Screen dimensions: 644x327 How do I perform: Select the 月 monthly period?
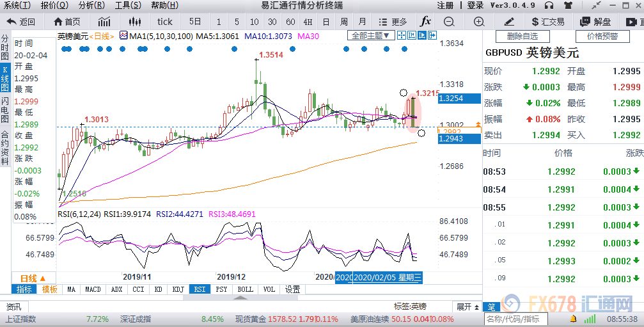click(x=362, y=22)
